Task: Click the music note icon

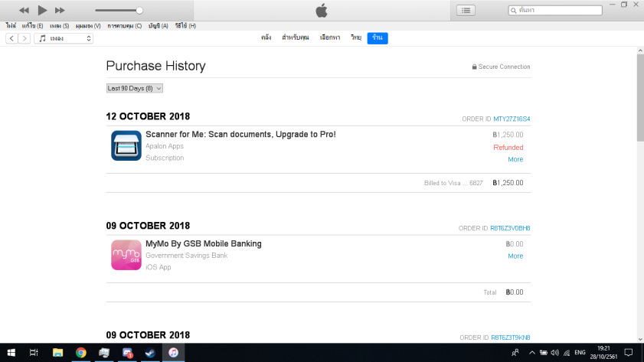Action: [x=42, y=38]
